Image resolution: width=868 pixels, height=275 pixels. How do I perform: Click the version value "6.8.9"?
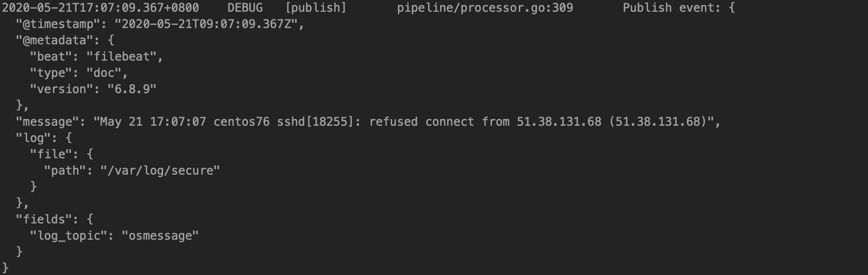click(132, 89)
